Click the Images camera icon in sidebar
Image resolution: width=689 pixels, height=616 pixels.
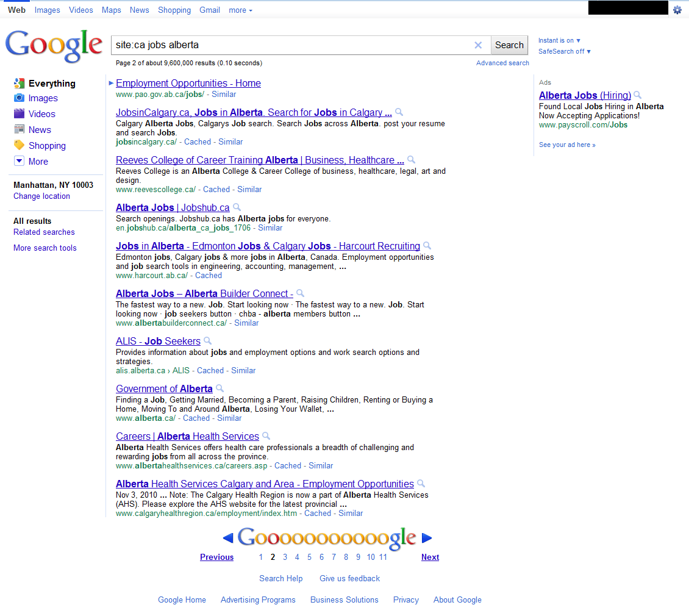[x=20, y=98]
